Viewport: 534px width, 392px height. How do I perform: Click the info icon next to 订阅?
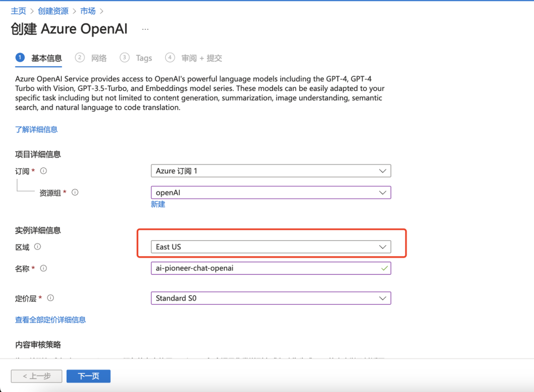44,171
